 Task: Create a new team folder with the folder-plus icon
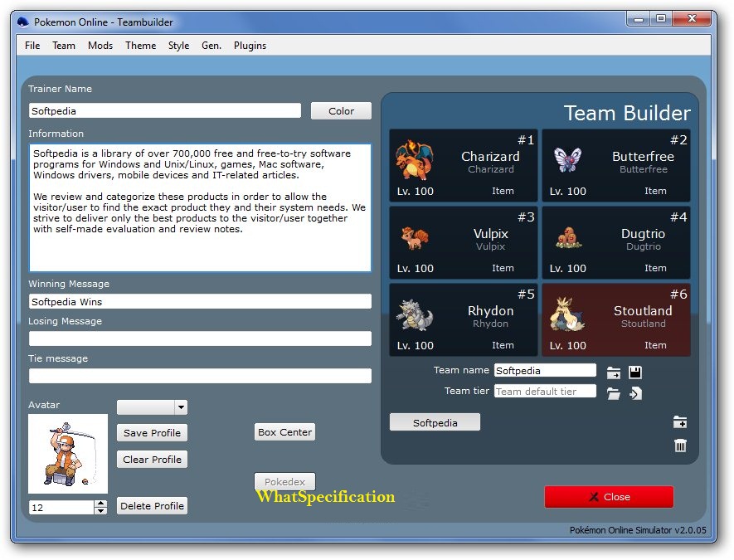pos(680,421)
